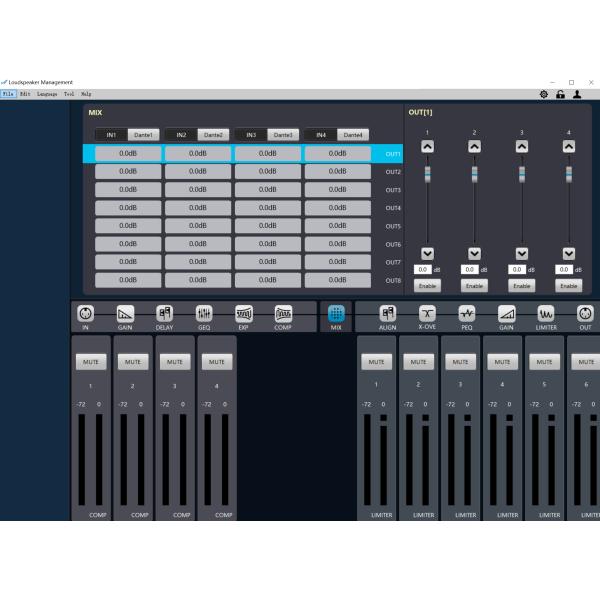600x600 pixels.
Task: Open the PEQ parametric equalizer module
Action: click(466, 314)
